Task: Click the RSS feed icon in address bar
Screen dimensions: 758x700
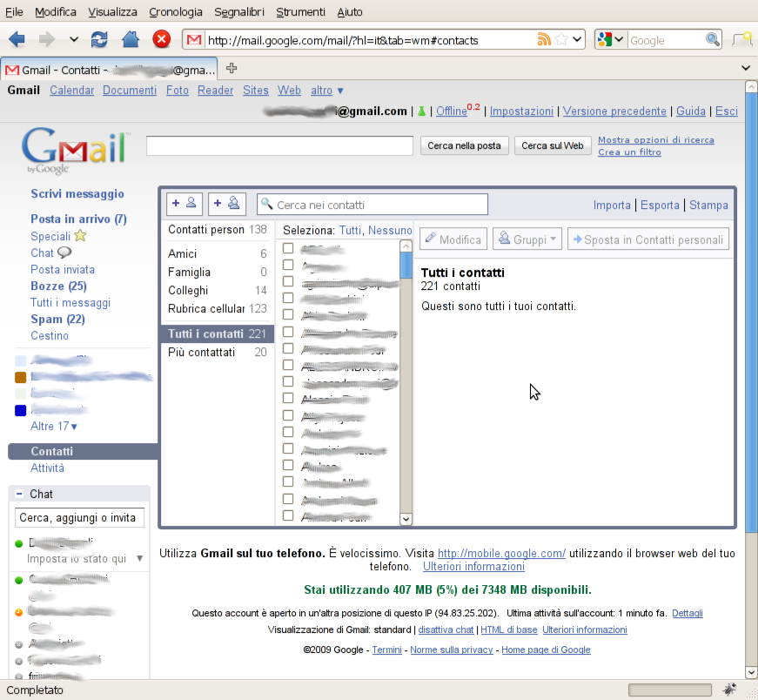Action: [544, 39]
